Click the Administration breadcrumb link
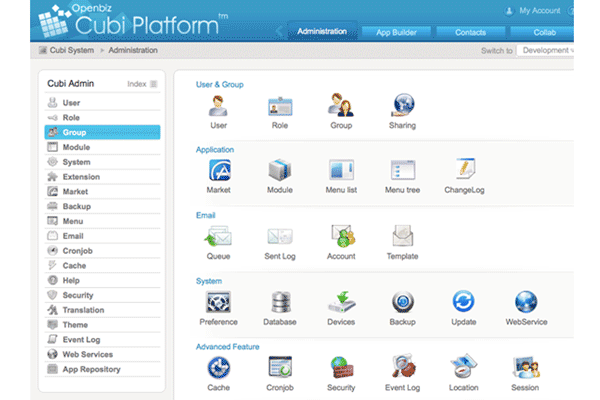 pos(133,50)
